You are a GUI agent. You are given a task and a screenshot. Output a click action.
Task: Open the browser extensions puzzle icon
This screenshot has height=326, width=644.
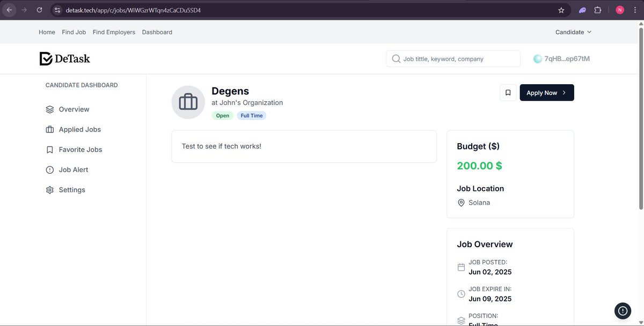tap(597, 10)
